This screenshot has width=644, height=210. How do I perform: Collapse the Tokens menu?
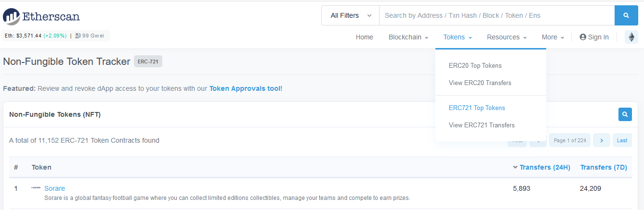[x=458, y=37]
